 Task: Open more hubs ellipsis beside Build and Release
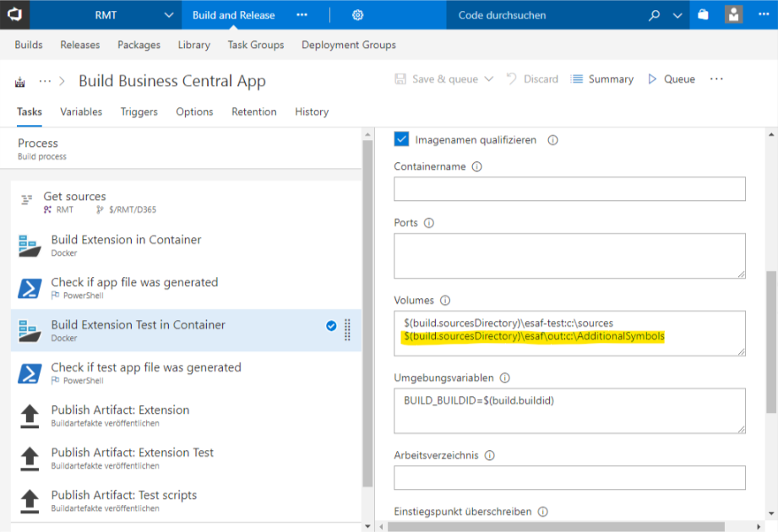pos(302,15)
